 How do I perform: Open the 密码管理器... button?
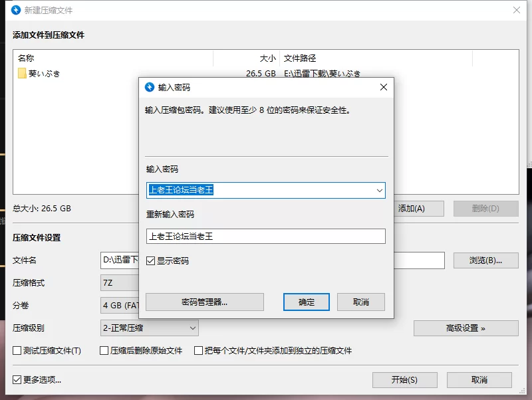(x=205, y=302)
